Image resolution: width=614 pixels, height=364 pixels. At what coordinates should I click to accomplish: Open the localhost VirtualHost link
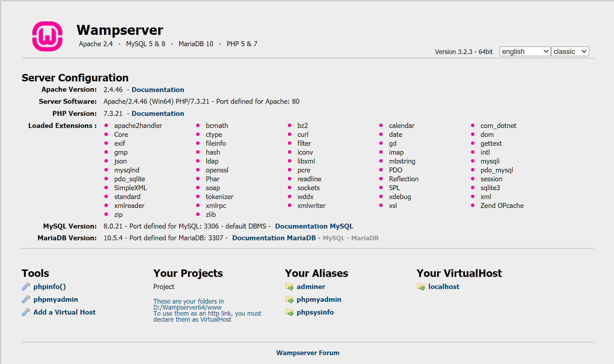(444, 287)
